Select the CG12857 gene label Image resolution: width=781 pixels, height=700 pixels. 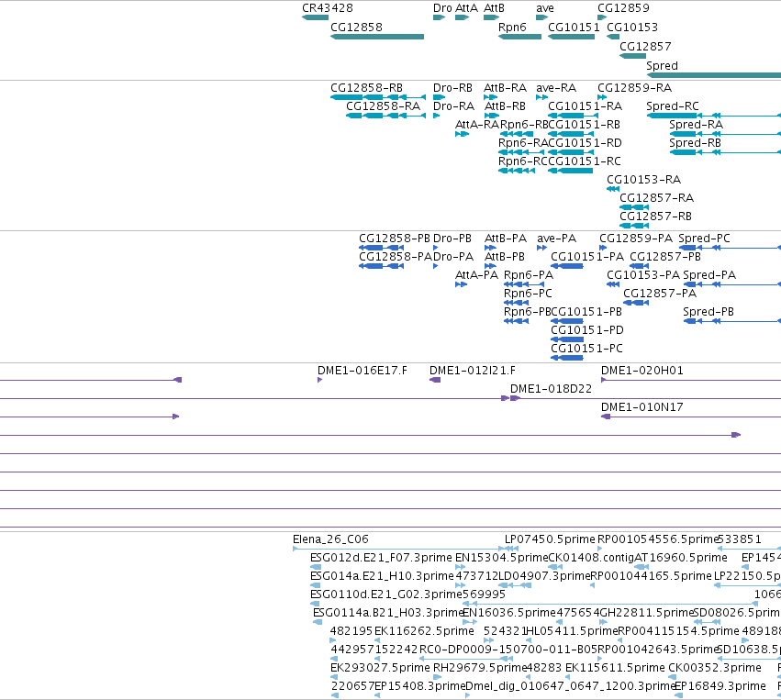point(645,47)
